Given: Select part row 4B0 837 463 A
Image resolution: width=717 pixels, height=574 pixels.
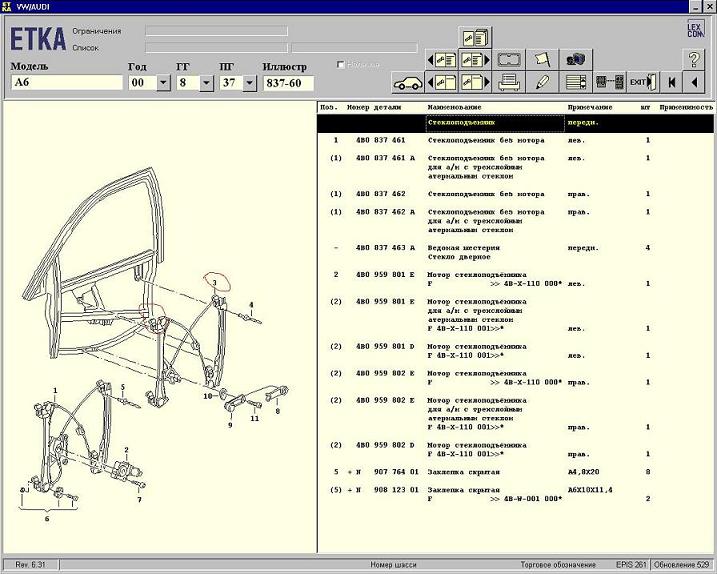Looking at the screenshot, I should [x=515, y=252].
